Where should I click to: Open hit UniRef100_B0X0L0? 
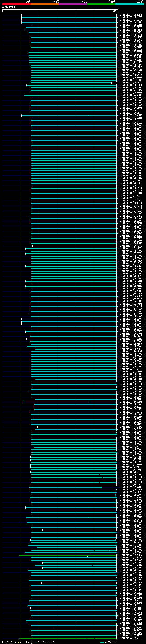coord(131,555)
